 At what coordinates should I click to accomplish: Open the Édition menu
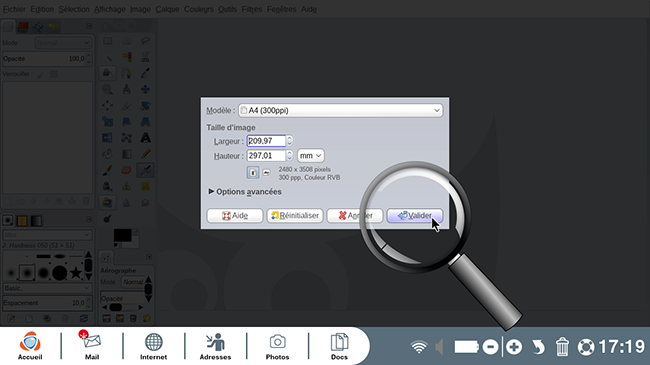coord(42,9)
